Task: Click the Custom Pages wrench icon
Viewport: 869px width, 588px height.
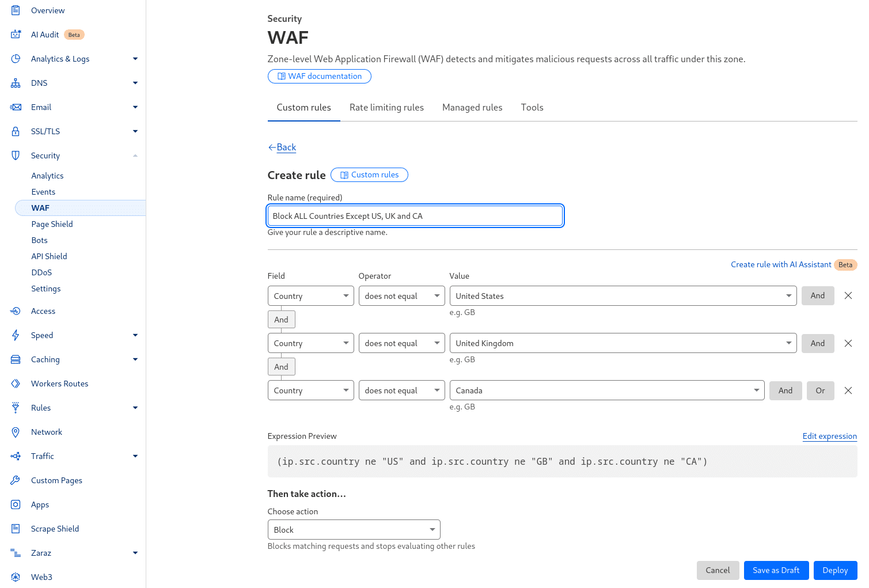Action: tap(16, 480)
